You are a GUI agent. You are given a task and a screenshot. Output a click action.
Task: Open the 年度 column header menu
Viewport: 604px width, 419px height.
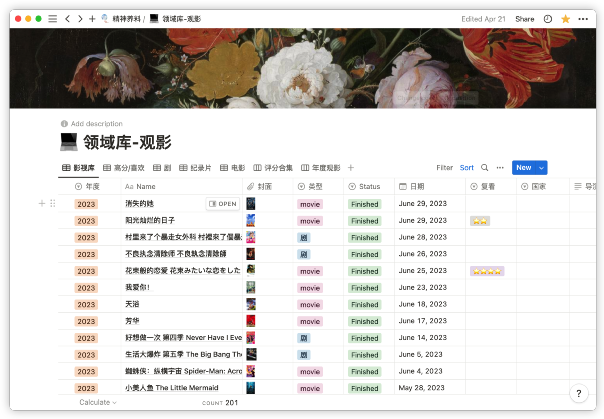click(87, 186)
